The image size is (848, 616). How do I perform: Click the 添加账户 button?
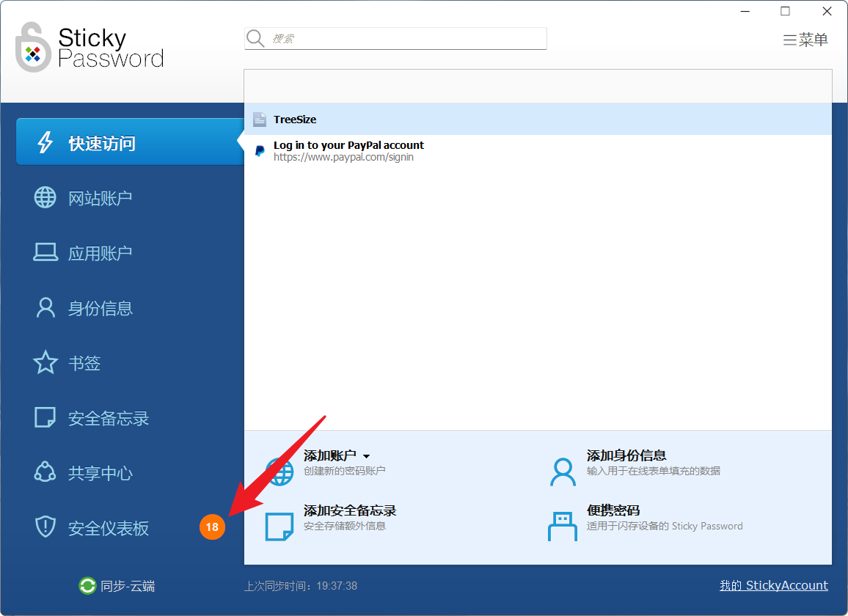(329, 455)
